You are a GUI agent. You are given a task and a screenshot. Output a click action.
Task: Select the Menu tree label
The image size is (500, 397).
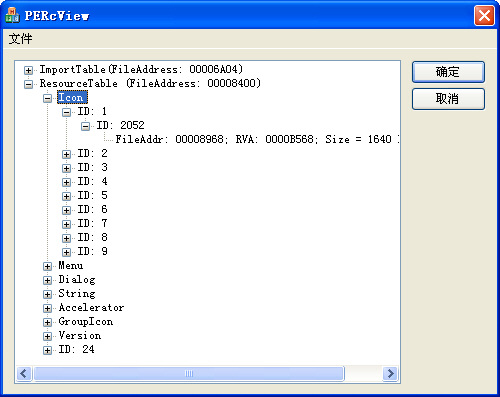point(71,265)
